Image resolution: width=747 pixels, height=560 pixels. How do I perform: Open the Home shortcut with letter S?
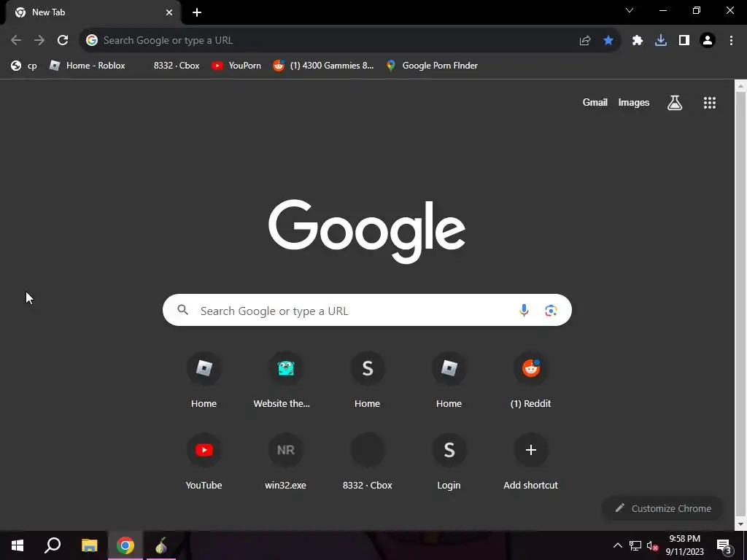coord(368,381)
